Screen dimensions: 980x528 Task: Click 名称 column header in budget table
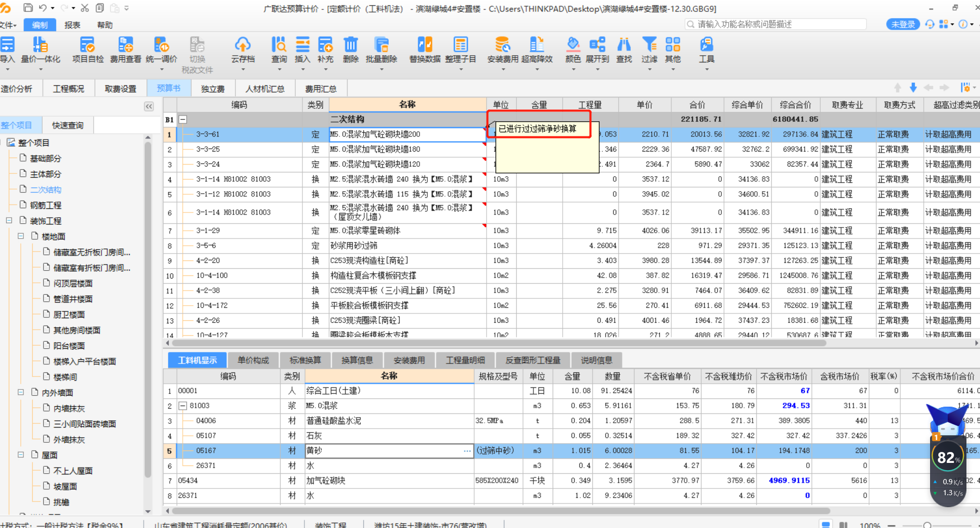(408, 105)
